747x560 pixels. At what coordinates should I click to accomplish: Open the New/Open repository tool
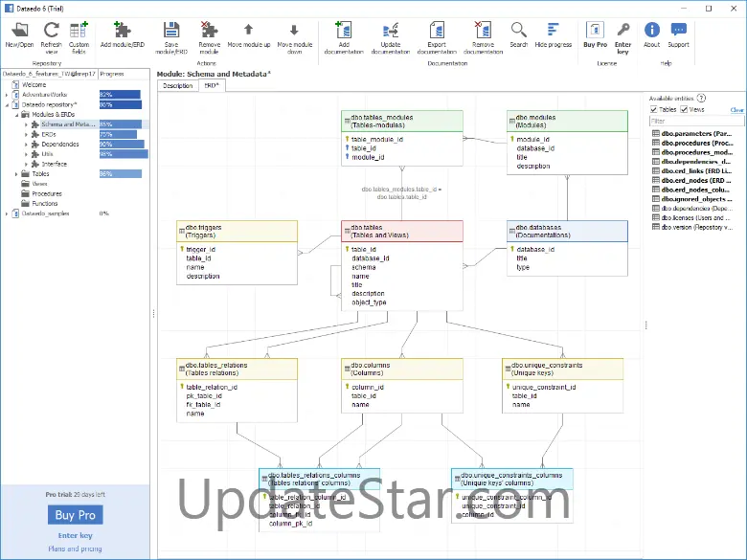coord(19,34)
